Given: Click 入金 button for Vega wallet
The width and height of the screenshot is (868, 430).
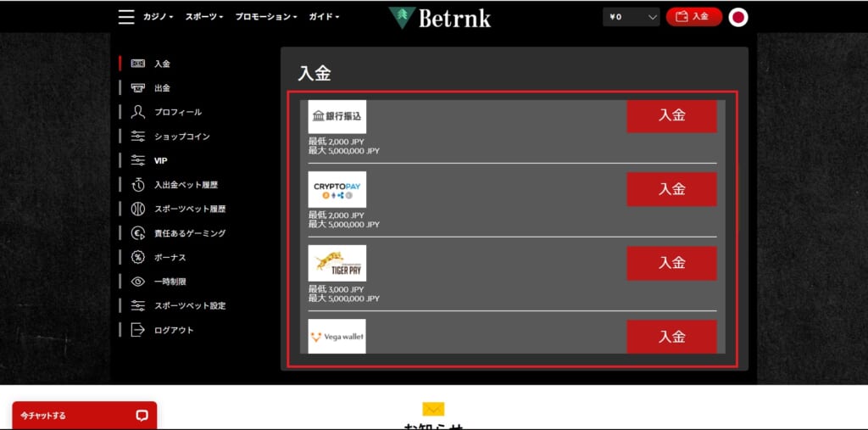Looking at the screenshot, I should tap(671, 337).
